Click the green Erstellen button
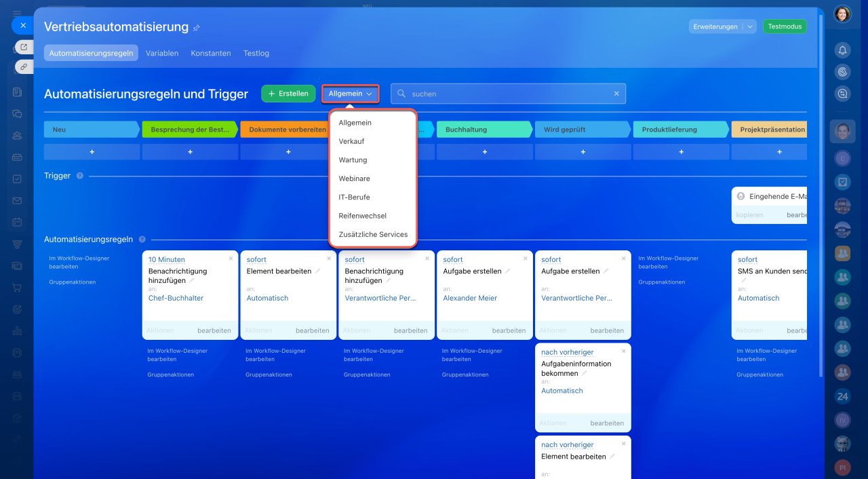Screen dimensions: 868x479 pyautogui.click(x=289, y=94)
